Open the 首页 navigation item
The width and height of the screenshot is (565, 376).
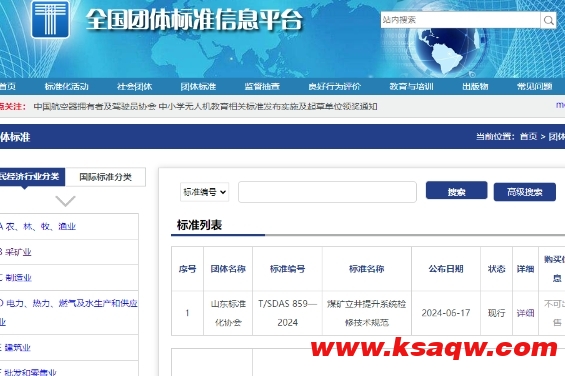[x=7, y=87]
